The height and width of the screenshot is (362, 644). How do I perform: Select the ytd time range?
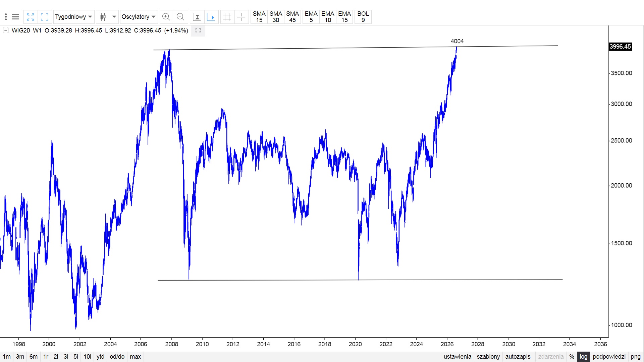(x=100, y=357)
